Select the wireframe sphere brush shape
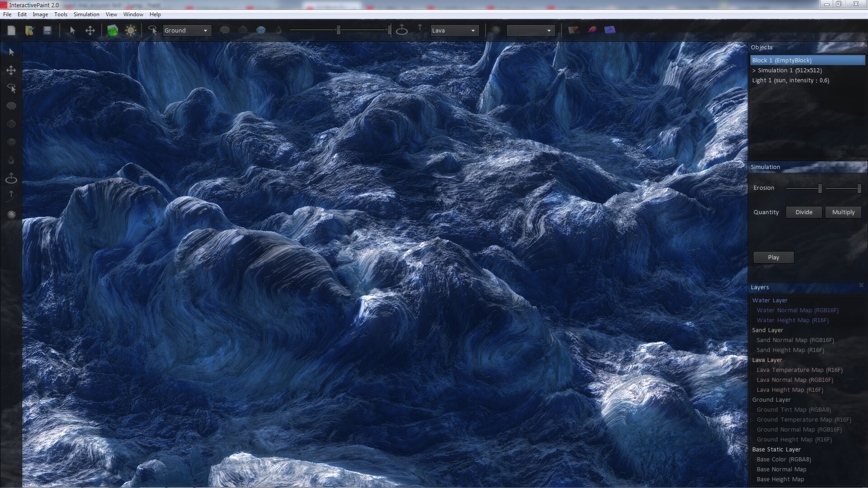The height and width of the screenshot is (488, 868). [261, 30]
